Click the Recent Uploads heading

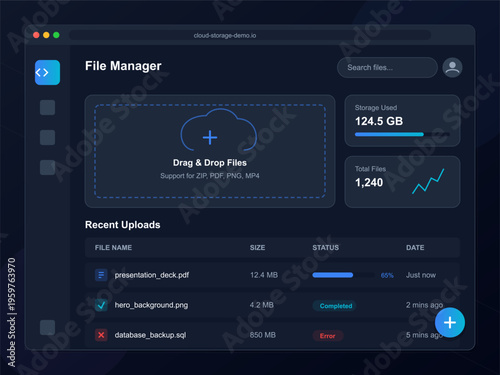pos(123,225)
